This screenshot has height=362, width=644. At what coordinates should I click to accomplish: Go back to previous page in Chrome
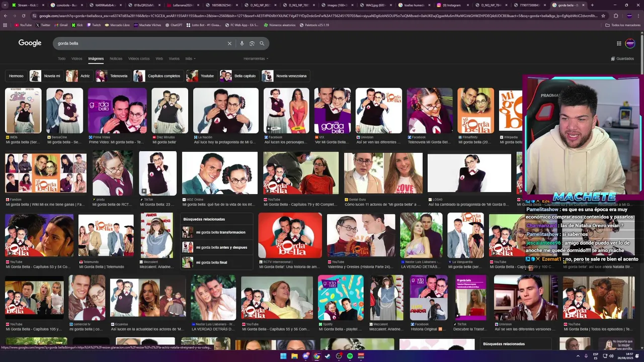(6, 16)
